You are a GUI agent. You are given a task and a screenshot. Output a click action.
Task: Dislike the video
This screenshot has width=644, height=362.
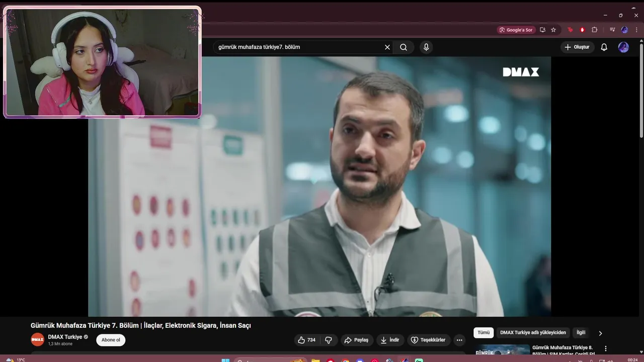[x=329, y=340]
